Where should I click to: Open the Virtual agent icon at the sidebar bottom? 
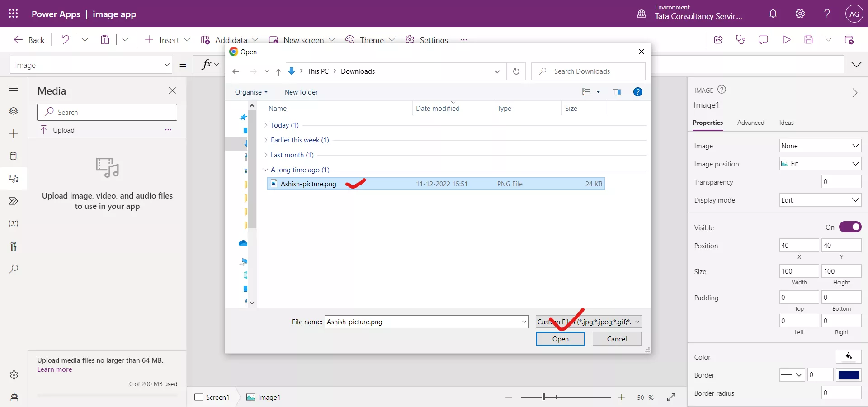pos(14,397)
